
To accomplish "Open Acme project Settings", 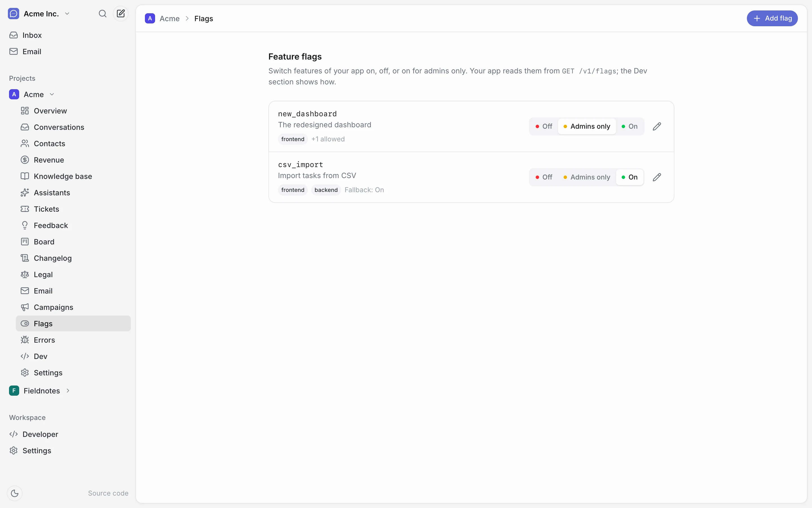I will tap(73, 373).
